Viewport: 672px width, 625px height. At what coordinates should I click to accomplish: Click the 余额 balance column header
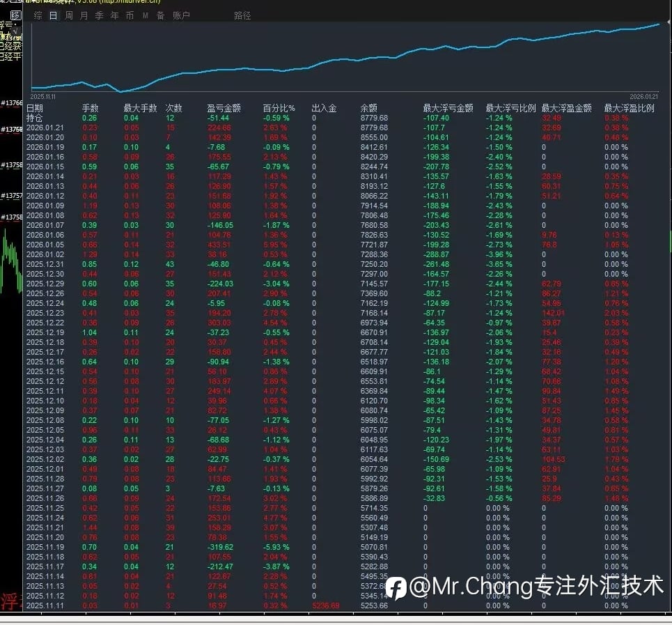[x=368, y=108]
